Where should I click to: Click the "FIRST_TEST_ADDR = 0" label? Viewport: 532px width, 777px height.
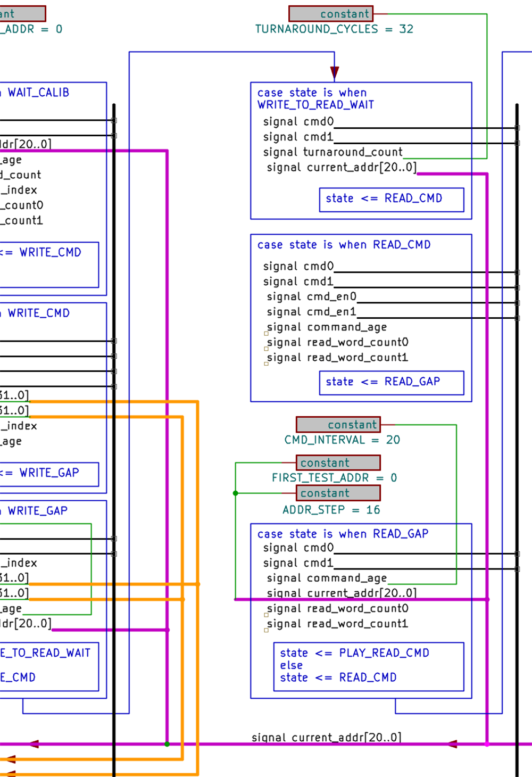(x=334, y=478)
